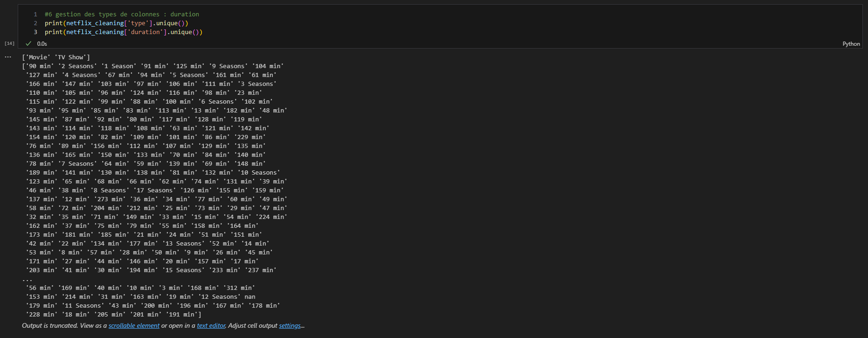Click the '17 Seasons' value in the output
Screen dimensions: 868x338
coord(155,190)
